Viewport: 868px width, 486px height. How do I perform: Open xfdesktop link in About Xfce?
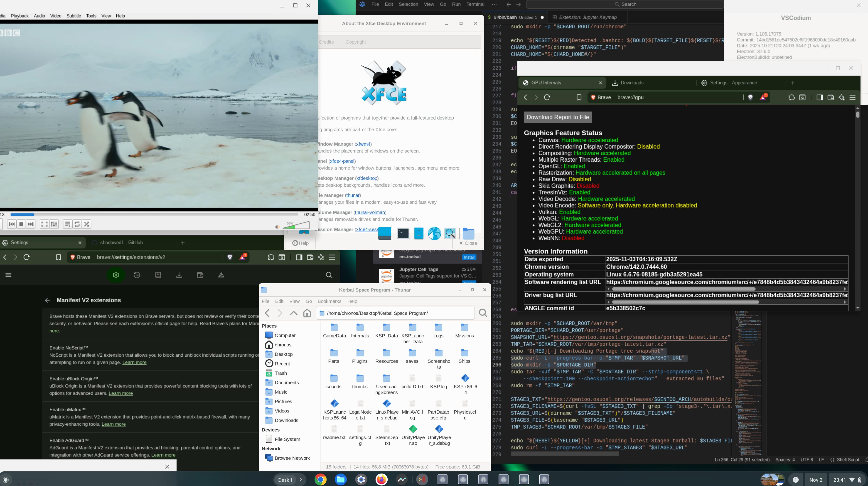(x=367, y=178)
